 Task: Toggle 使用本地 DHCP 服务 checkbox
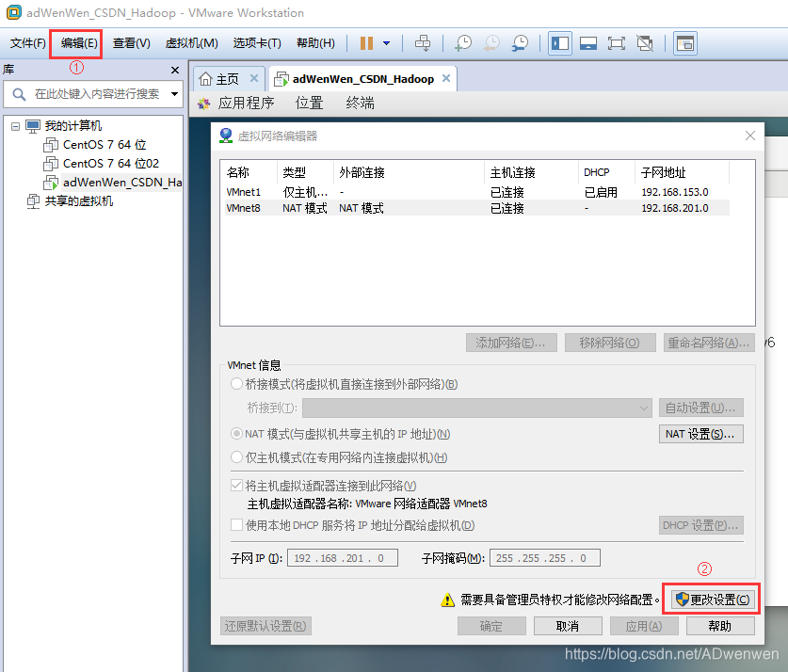236,525
